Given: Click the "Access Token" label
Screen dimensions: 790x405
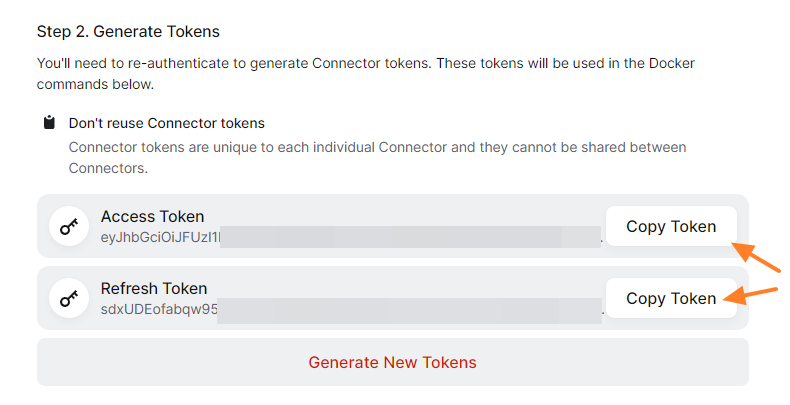Looking at the screenshot, I should pos(152,217).
